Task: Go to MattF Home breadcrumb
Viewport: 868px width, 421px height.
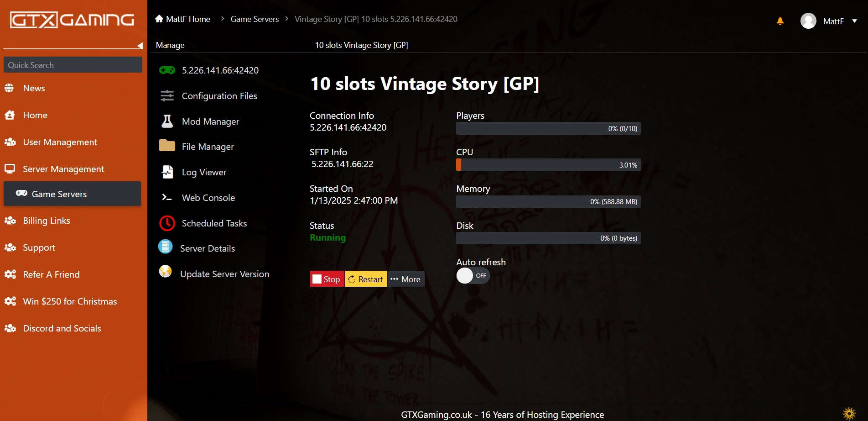Action: click(x=183, y=19)
